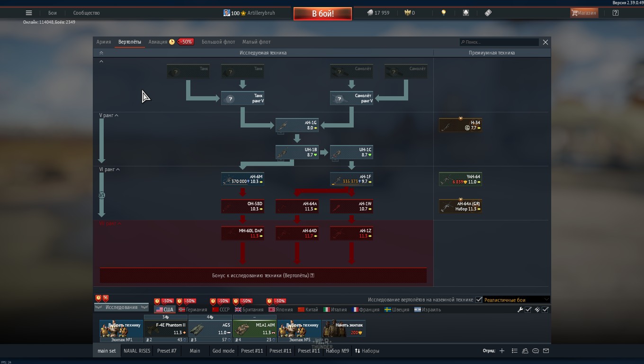Click Нанять экипаж crew hire slot

[344, 328]
